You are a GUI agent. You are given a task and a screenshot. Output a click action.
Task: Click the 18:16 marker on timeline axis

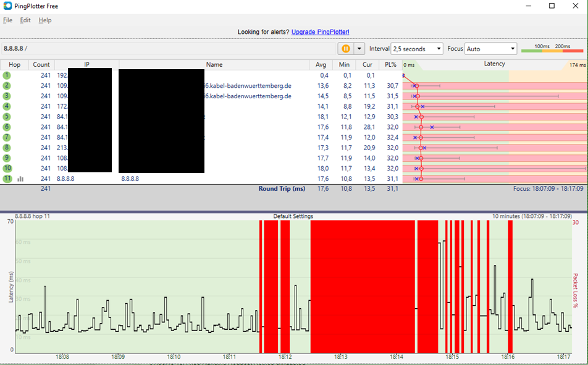508,357
